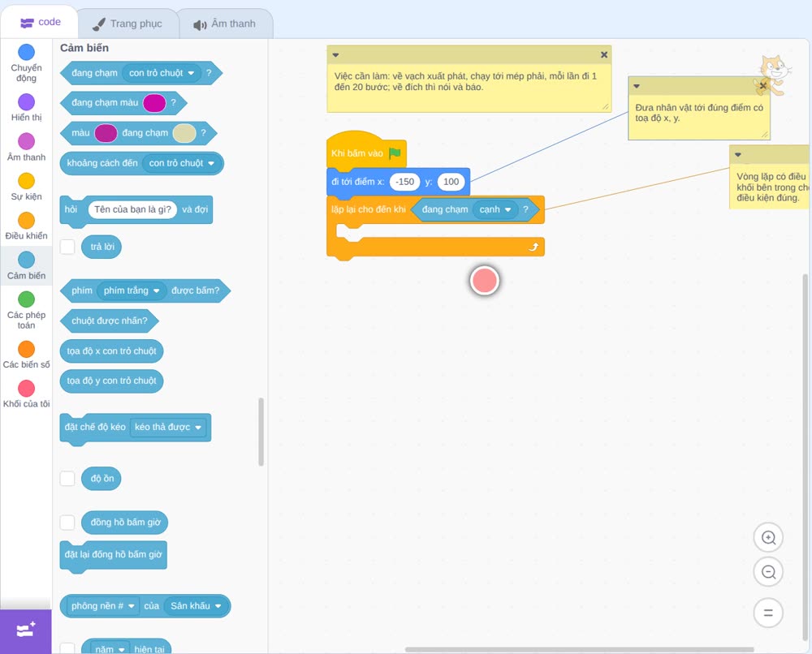The image size is (812, 654).
Task: Switch to the Âm thanh tab
Action: click(x=225, y=24)
